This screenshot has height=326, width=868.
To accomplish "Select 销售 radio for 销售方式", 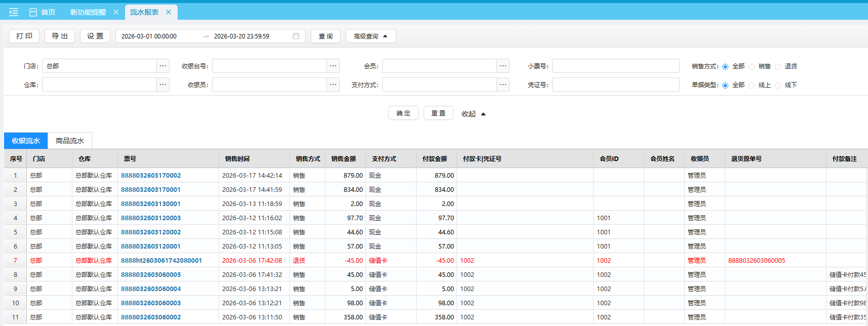I will [752, 67].
